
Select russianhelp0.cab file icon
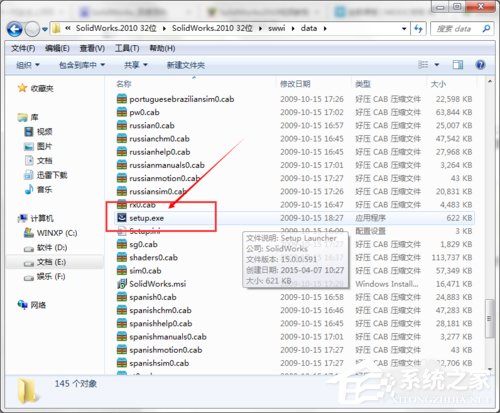tap(122, 152)
